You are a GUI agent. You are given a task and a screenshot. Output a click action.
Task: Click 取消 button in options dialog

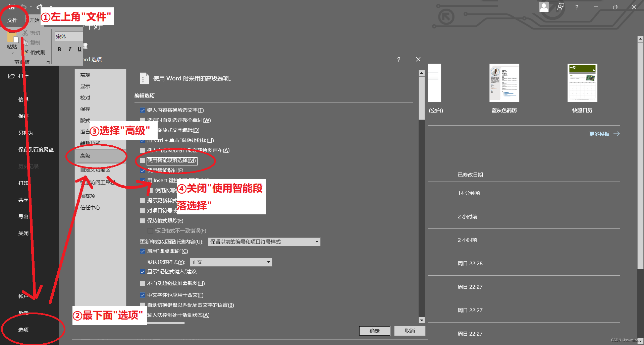[x=410, y=331]
